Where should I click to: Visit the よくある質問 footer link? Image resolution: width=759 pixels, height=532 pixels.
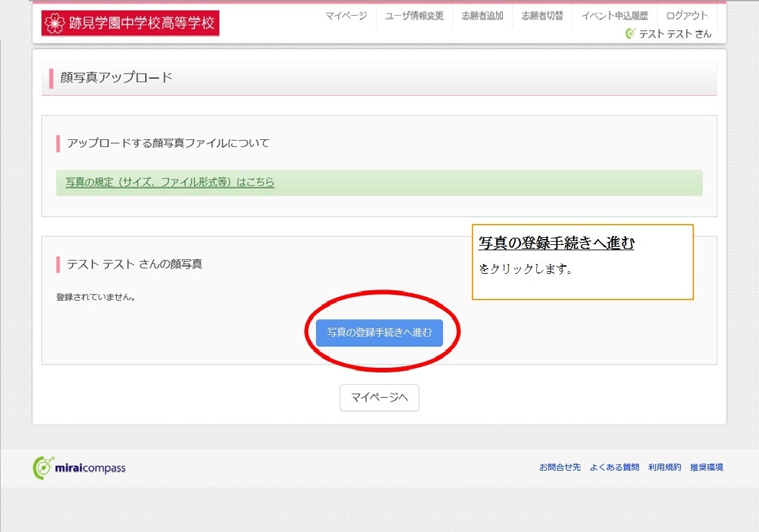[x=614, y=468]
